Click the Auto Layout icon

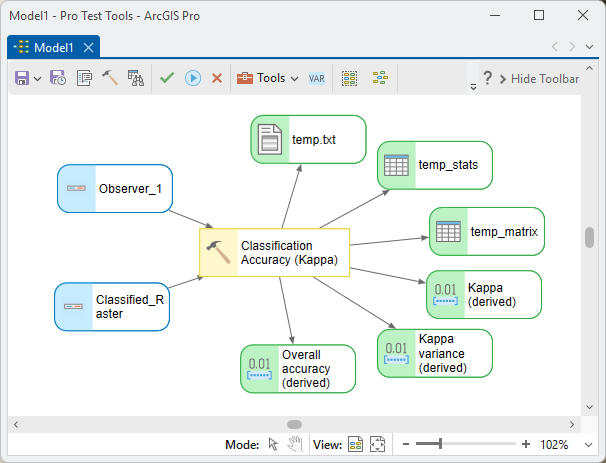(x=380, y=78)
